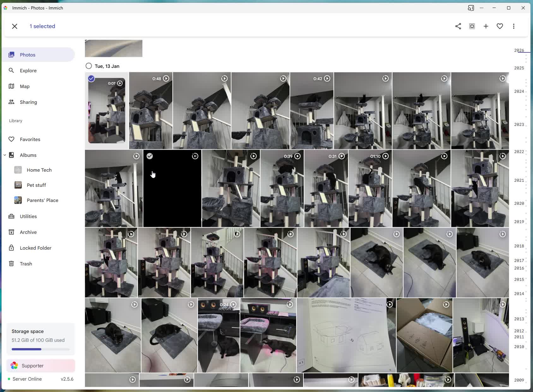Select all photos from Tue, 13 Jan
This screenshot has width=533, height=392.
(89, 66)
